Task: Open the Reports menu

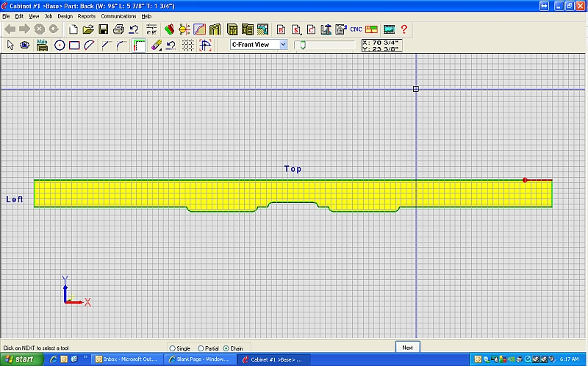Action: point(87,15)
